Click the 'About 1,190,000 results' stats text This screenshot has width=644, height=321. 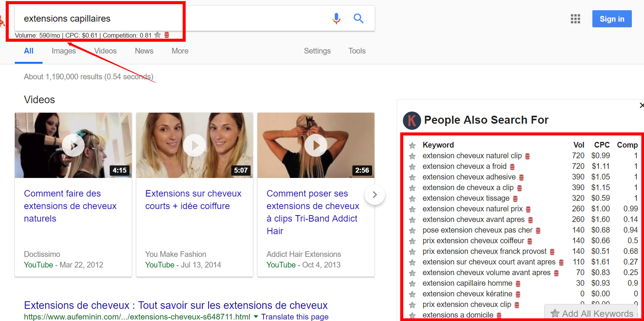88,77
